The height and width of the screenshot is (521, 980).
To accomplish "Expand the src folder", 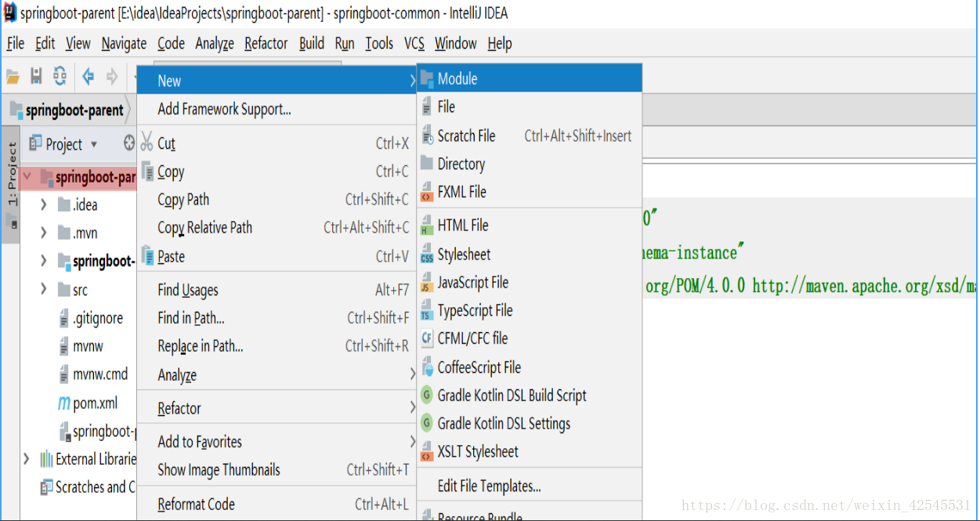I will 44,290.
